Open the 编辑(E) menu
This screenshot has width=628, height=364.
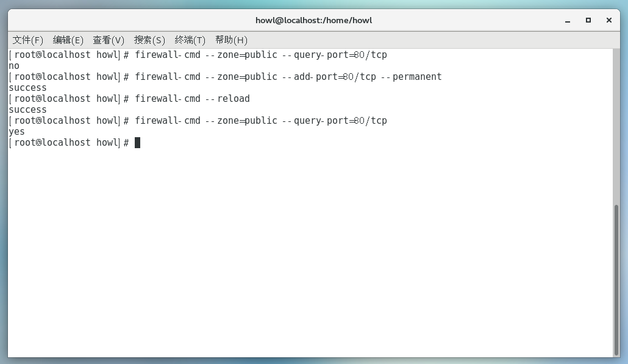click(68, 40)
